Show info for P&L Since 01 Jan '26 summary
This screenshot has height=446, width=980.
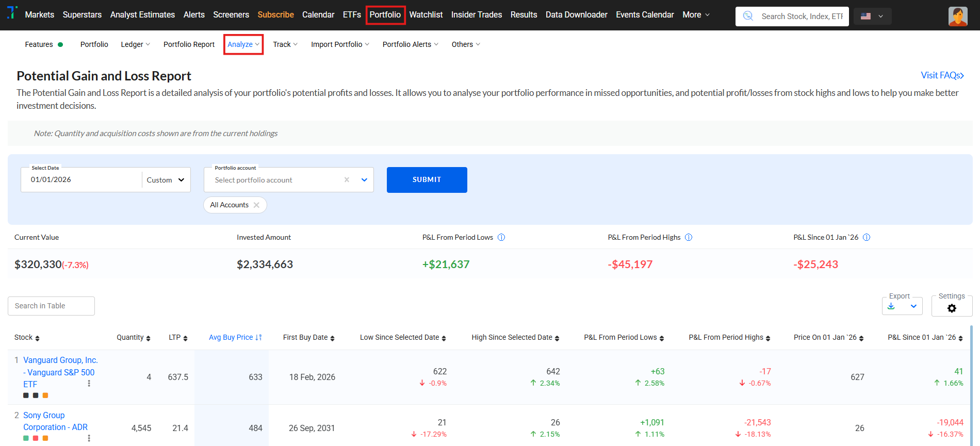click(x=867, y=237)
